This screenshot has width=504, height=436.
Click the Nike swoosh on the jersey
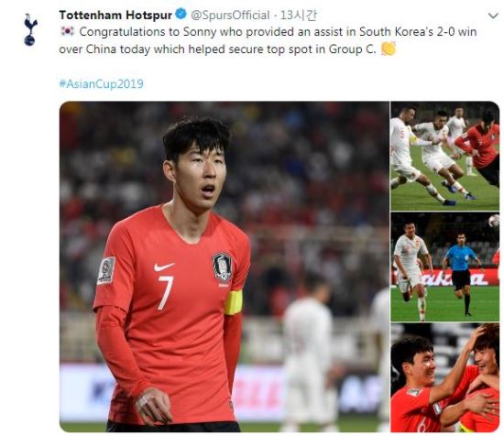(164, 267)
